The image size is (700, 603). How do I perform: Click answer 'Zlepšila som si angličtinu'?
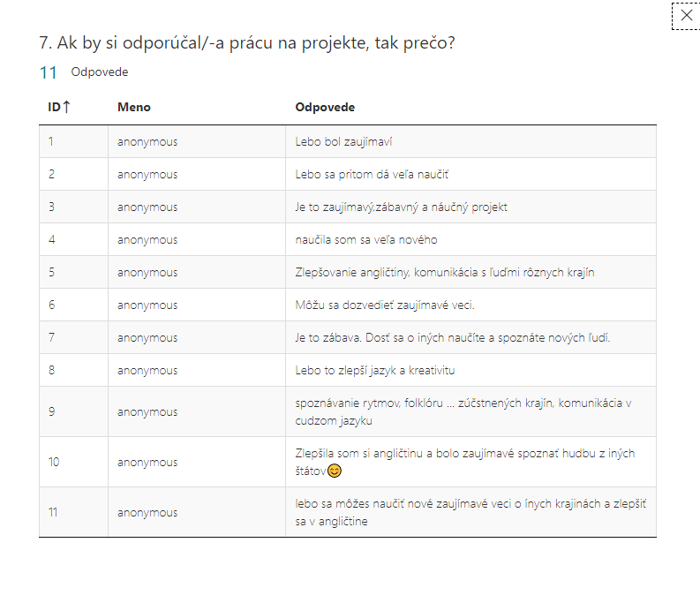[464, 462]
